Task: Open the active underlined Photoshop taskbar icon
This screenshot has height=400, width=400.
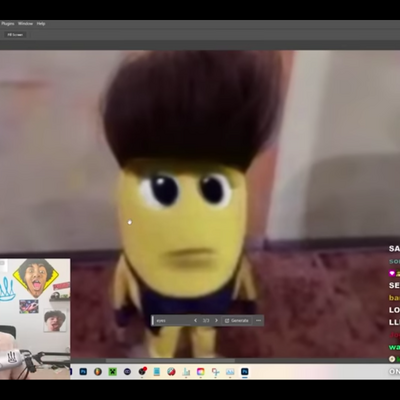Action: coord(245,371)
